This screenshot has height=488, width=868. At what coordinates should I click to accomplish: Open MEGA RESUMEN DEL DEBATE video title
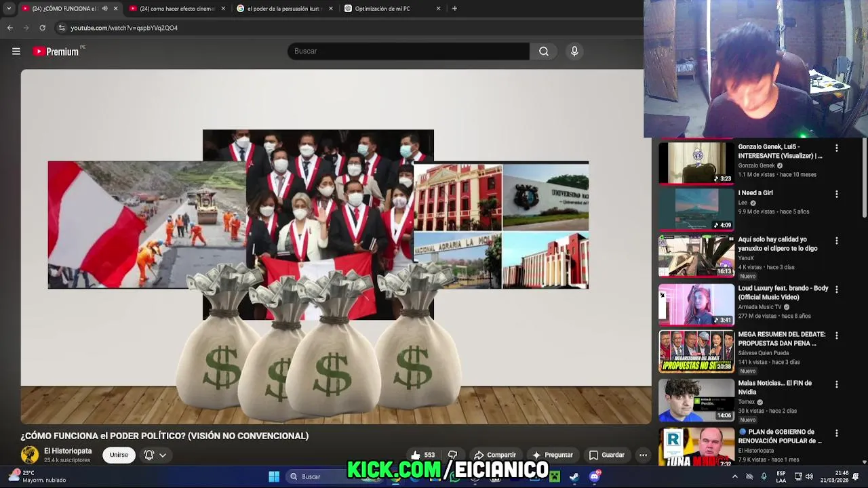tap(782, 339)
